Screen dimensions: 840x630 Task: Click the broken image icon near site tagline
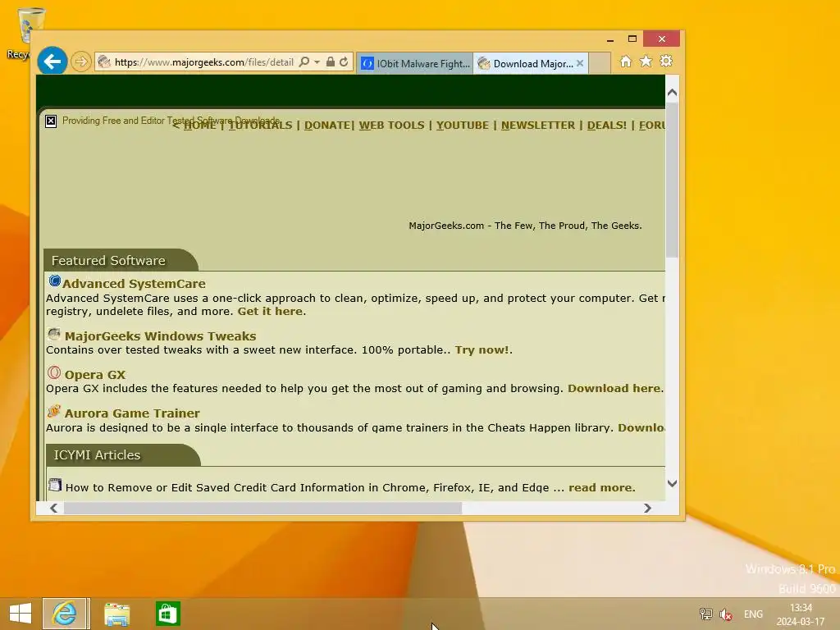tap(51, 121)
